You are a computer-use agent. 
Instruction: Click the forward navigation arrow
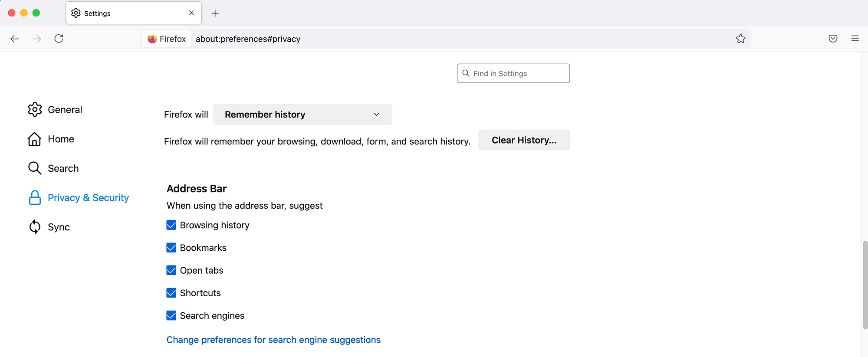(x=37, y=39)
